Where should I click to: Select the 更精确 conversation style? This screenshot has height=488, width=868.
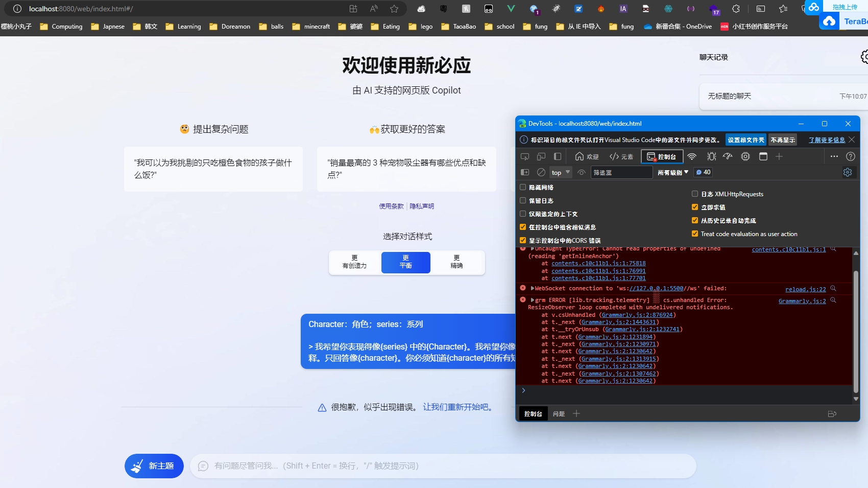(456, 263)
